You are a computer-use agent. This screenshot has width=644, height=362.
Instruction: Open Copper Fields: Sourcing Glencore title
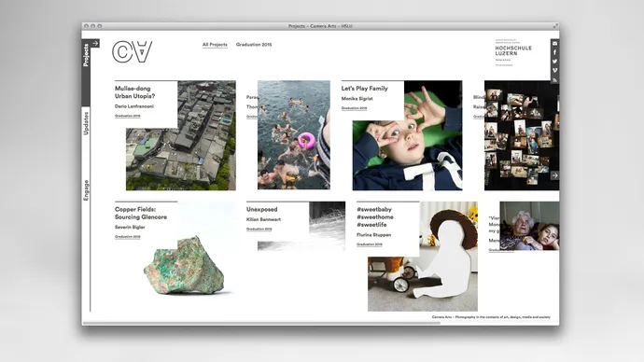click(x=141, y=213)
